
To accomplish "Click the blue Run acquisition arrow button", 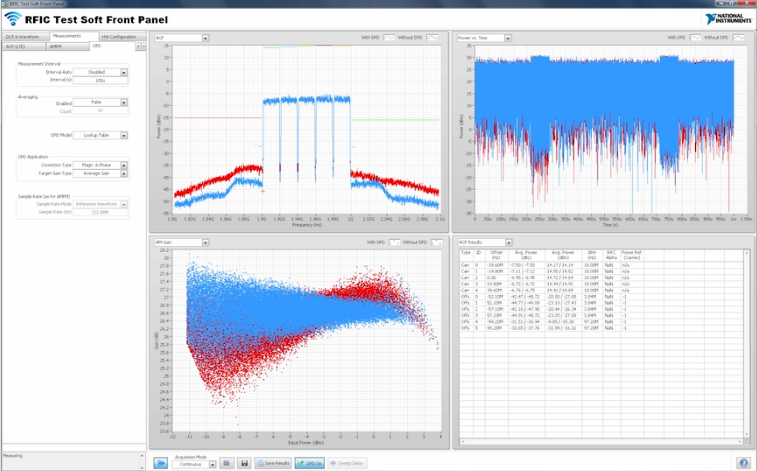I will (x=160, y=463).
